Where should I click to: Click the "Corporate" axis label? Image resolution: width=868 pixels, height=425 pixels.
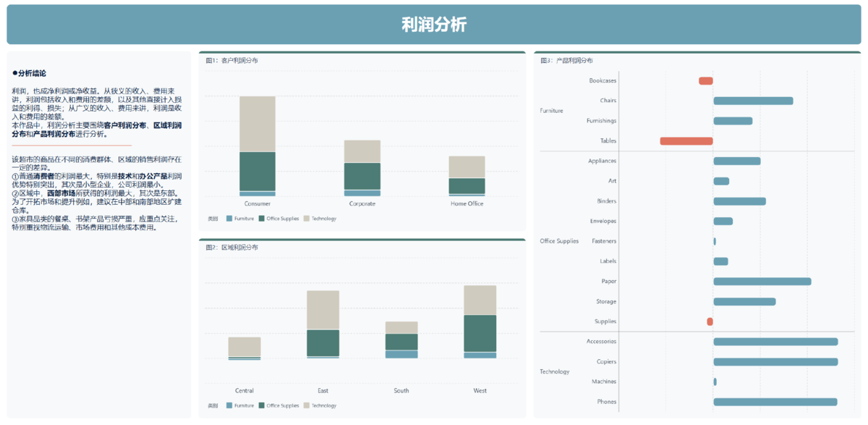(362, 203)
